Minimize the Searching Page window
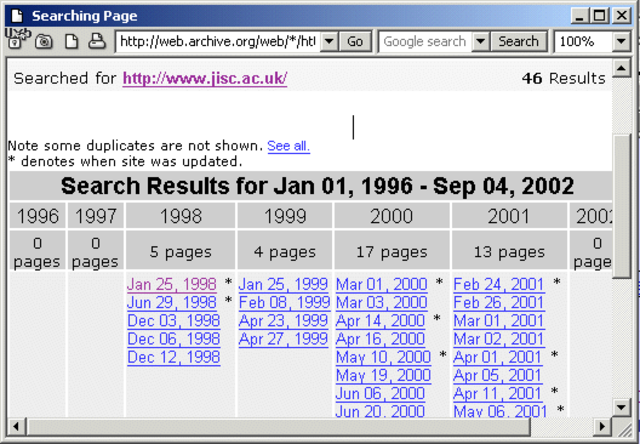This screenshot has height=444, width=640. (x=580, y=16)
